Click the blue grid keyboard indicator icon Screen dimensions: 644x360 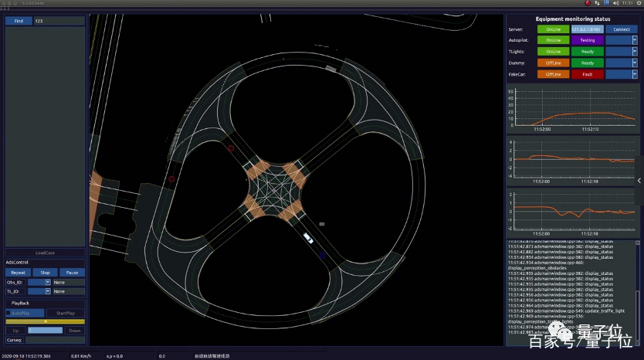[607, 3]
